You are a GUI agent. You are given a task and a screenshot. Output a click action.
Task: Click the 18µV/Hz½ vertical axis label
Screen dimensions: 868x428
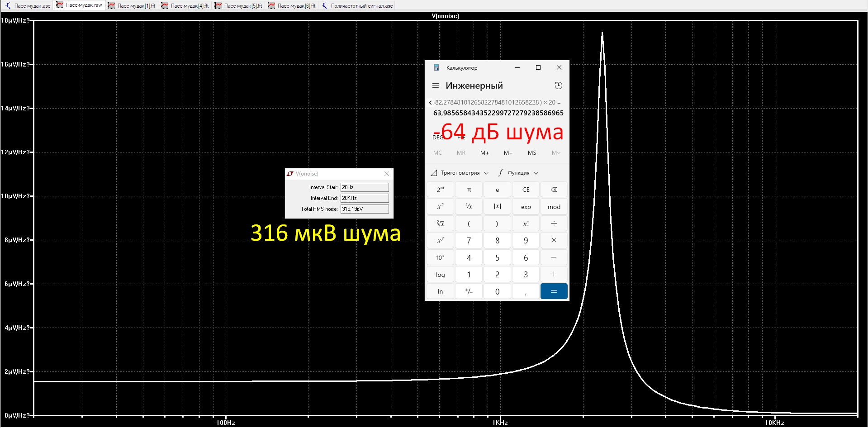click(15, 20)
